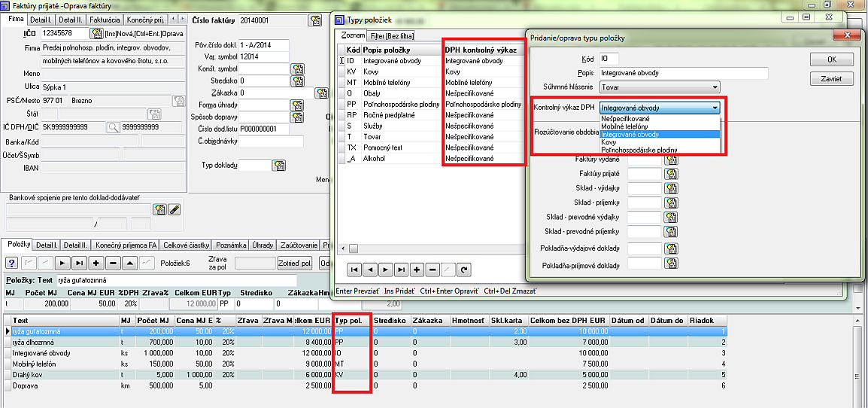Remove item with minus button in Položky toolbar
Screen dimensions: 868x408
(x=112, y=263)
